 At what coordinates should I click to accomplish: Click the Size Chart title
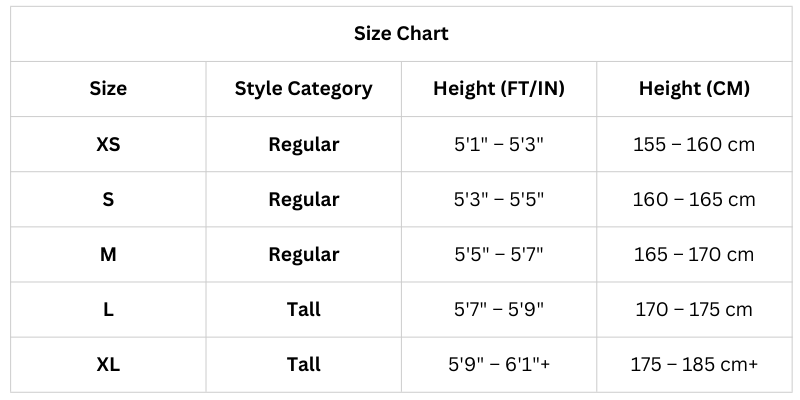401,34
